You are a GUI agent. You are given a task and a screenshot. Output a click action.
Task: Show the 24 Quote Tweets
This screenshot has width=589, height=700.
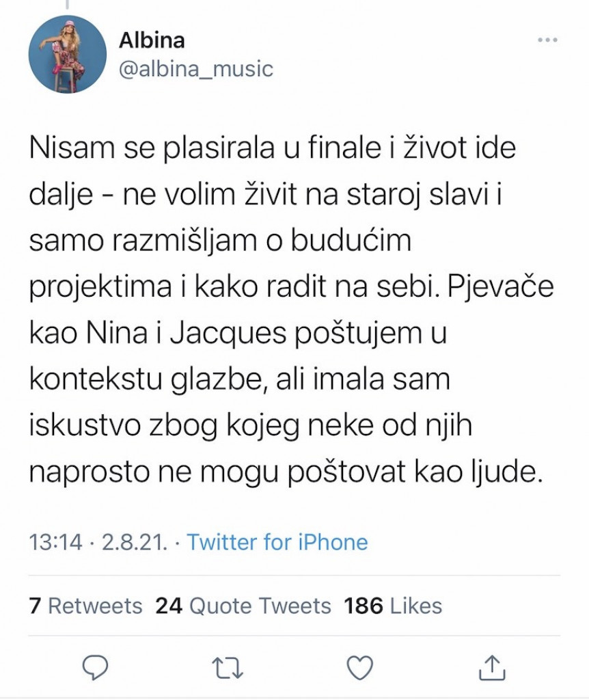243,606
